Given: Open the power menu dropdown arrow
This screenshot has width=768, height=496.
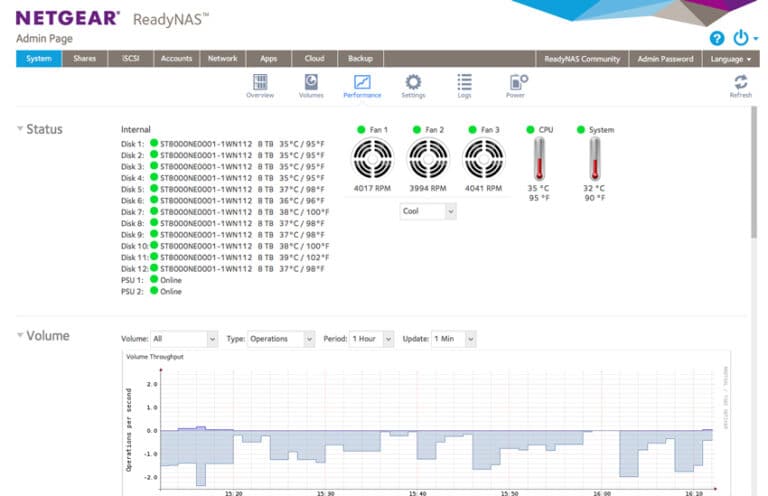Looking at the screenshot, I should pyautogui.click(x=756, y=38).
